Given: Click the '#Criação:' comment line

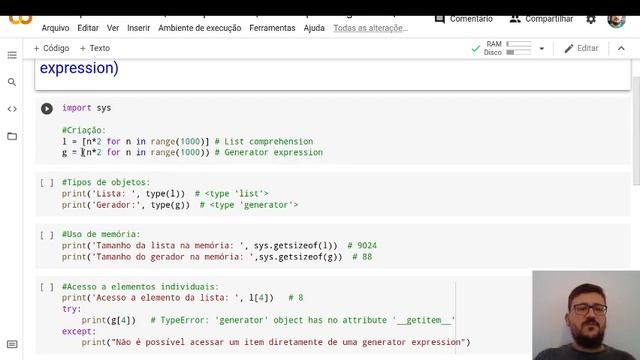Looking at the screenshot, I should [84, 130].
